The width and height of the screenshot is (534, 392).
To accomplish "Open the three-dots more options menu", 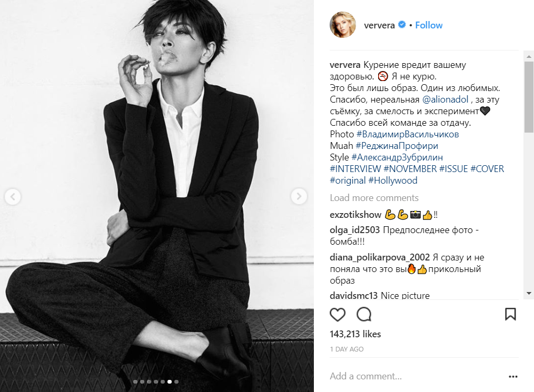I will 513,377.
